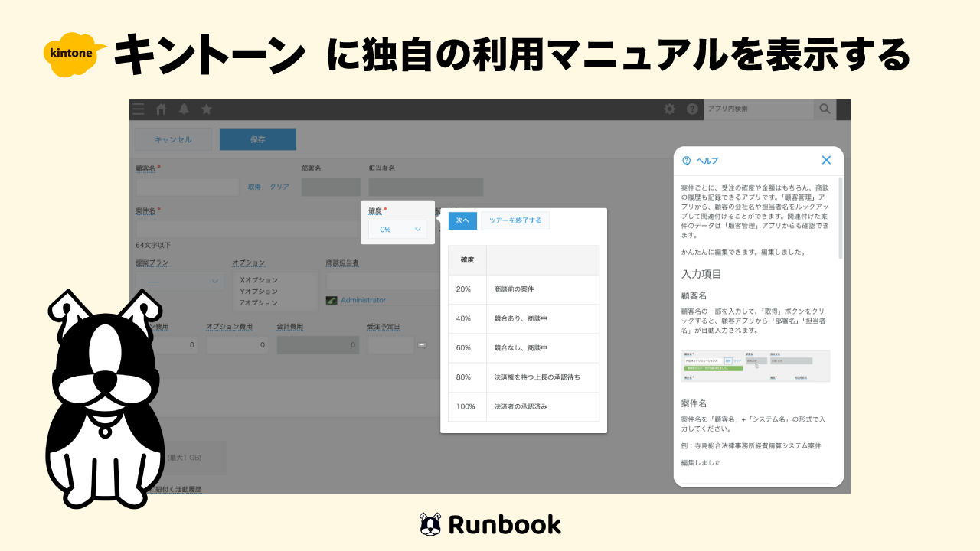This screenshot has height=551, width=980.
Task: Click the question mark help icon
Action: click(x=693, y=109)
